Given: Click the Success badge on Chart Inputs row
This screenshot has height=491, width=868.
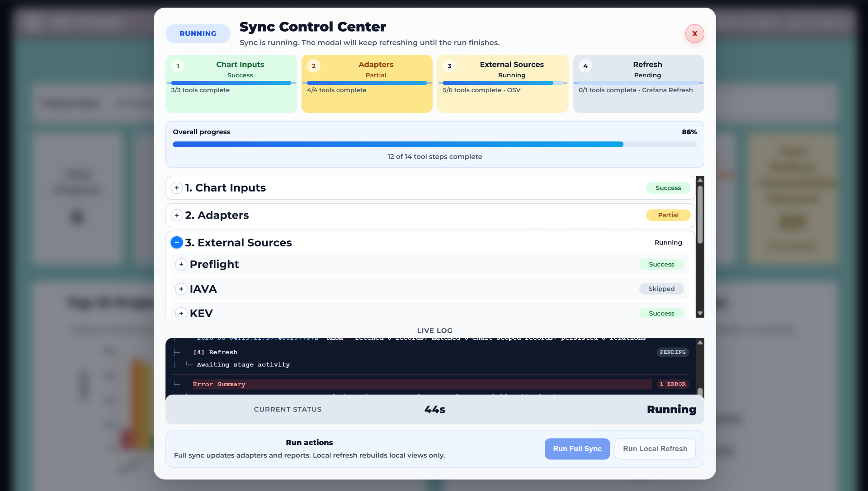Looking at the screenshot, I should [668, 188].
